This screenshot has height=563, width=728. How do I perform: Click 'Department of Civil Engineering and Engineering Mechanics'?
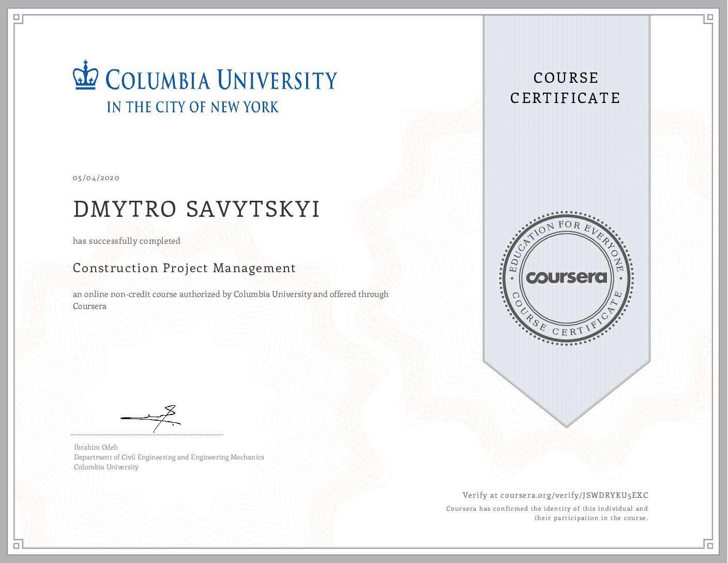(169, 457)
